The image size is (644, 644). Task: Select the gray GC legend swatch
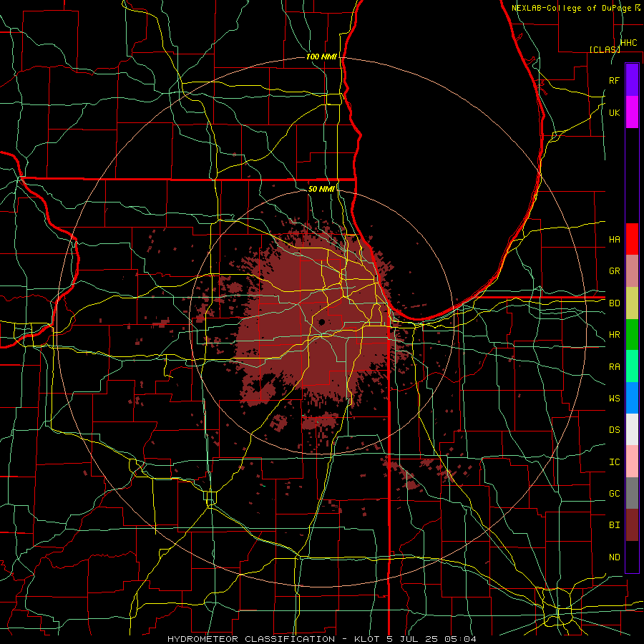pyautogui.click(x=632, y=493)
